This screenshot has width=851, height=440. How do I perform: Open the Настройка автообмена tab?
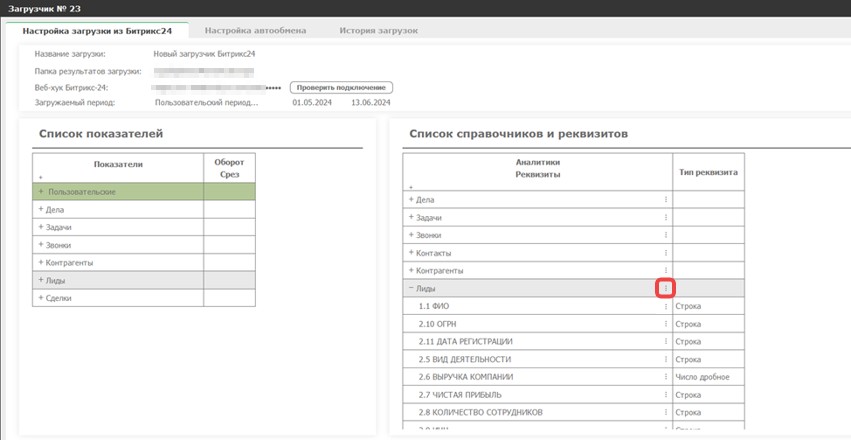pyautogui.click(x=255, y=31)
